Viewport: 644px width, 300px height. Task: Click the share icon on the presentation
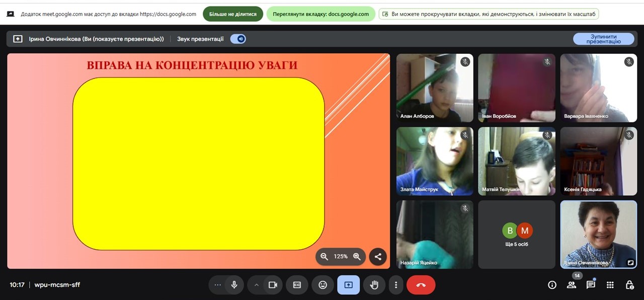coord(378,256)
